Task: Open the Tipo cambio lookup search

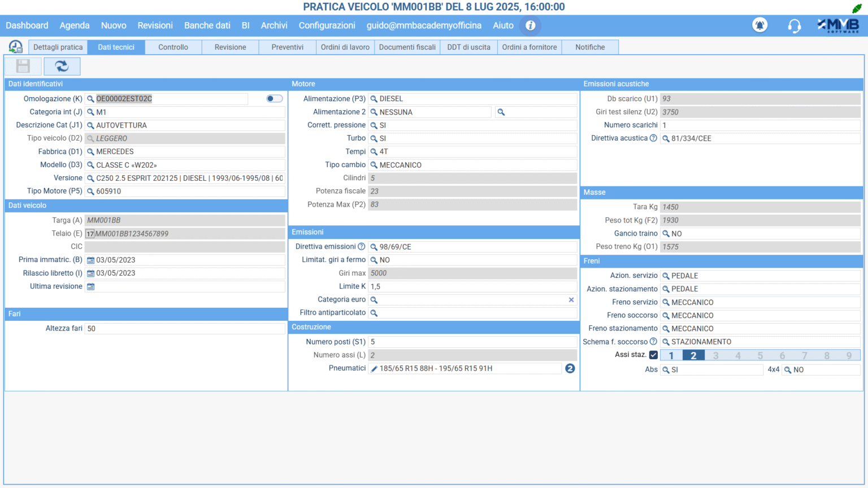Action: [x=374, y=165]
